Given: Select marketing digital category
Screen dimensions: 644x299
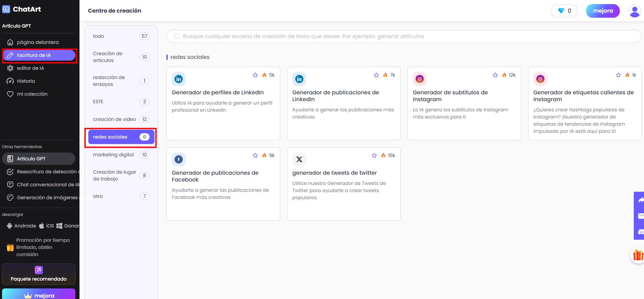Looking at the screenshot, I should pos(121,155).
